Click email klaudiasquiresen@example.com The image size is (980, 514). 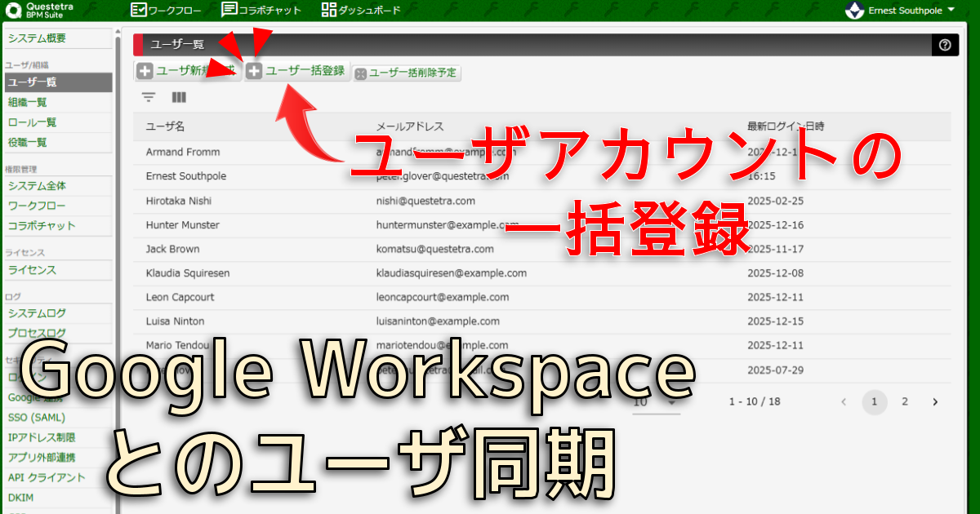451,273
